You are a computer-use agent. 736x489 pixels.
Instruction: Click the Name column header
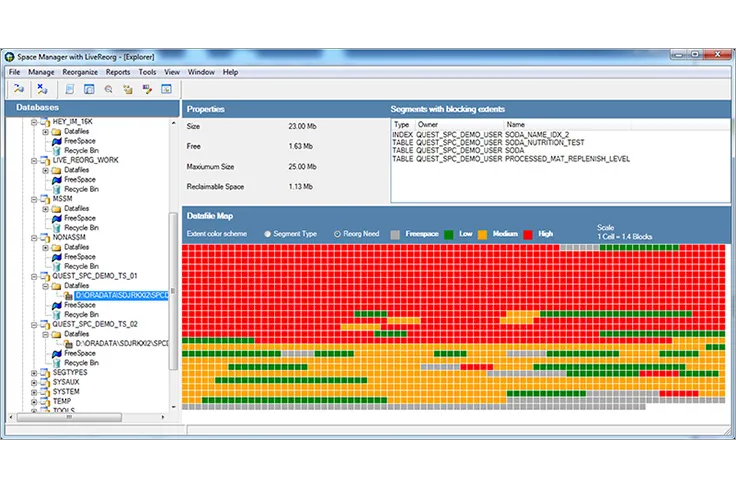(x=567, y=124)
